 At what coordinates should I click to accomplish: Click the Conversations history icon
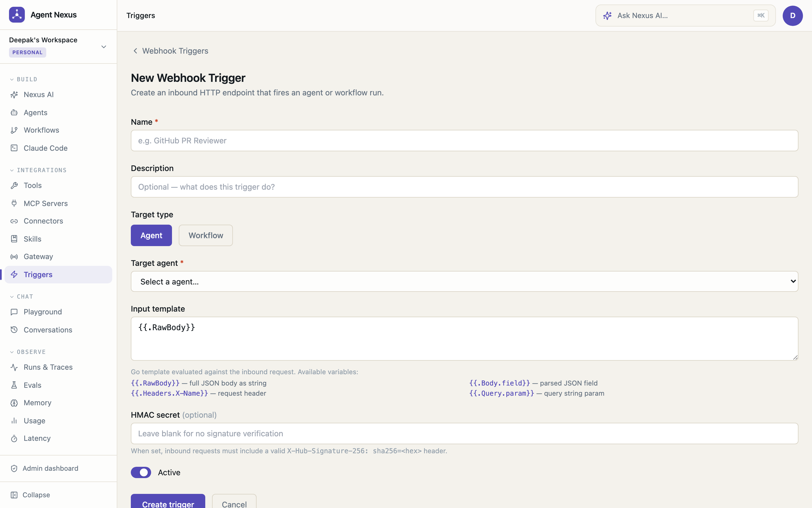[14, 330]
